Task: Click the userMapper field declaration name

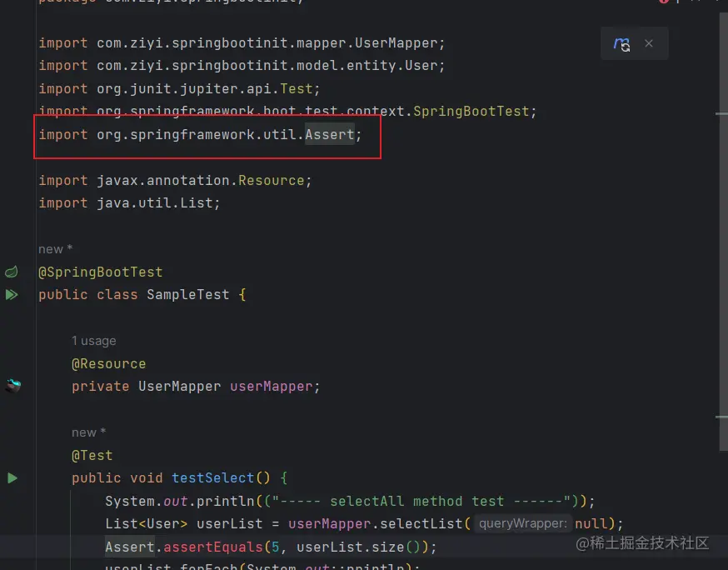Action: (272, 386)
